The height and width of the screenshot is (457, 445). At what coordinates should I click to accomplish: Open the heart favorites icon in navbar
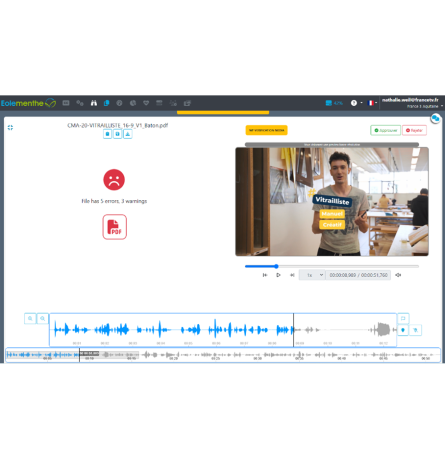tap(146, 103)
